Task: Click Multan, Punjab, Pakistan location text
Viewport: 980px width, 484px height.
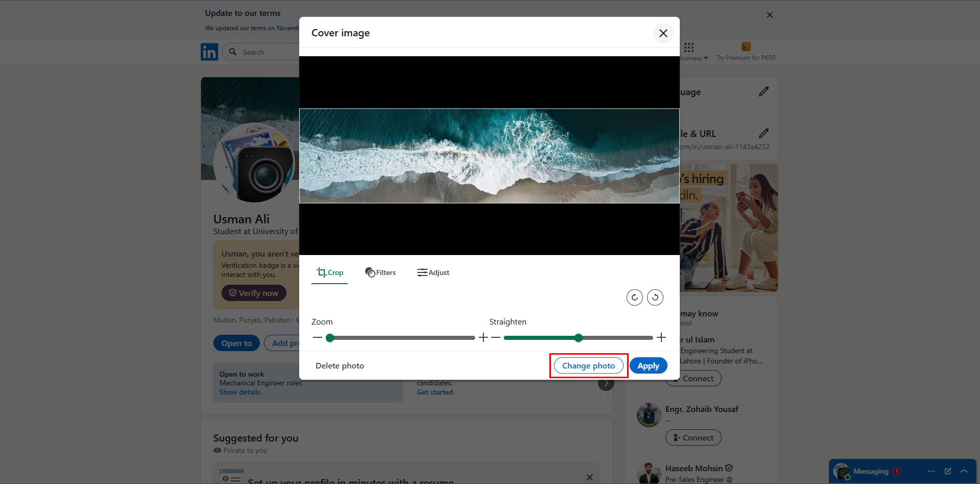Action: pos(252,320)
